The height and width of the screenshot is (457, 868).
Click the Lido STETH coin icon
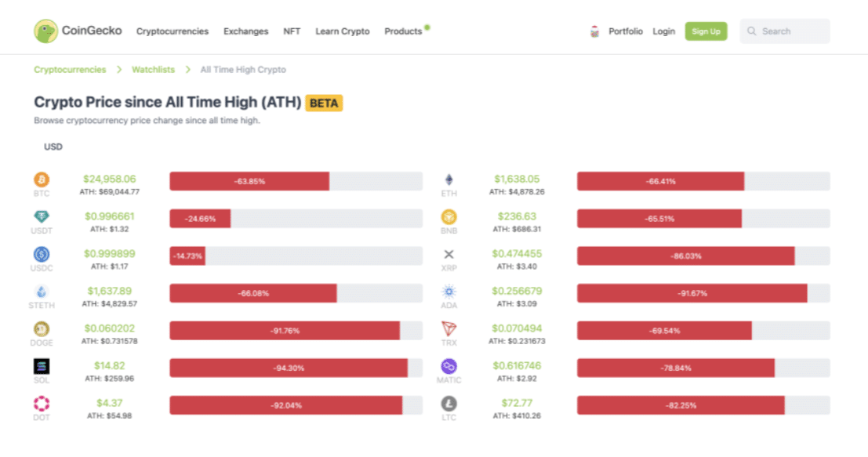point(42,291)
